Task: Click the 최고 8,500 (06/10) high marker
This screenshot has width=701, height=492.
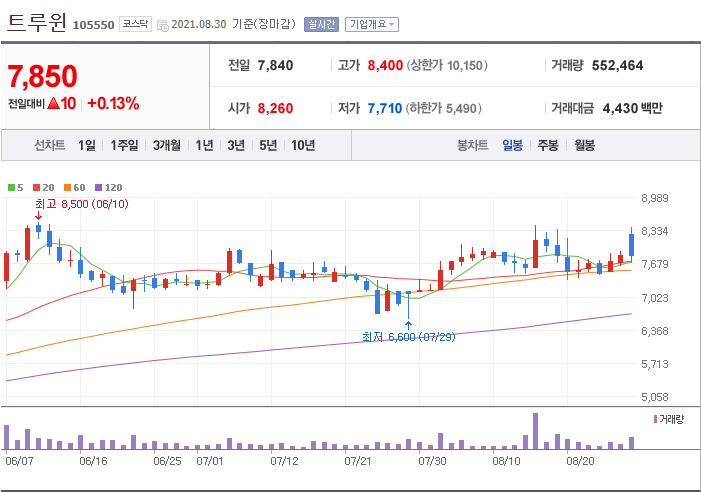Action: (82, 204)
